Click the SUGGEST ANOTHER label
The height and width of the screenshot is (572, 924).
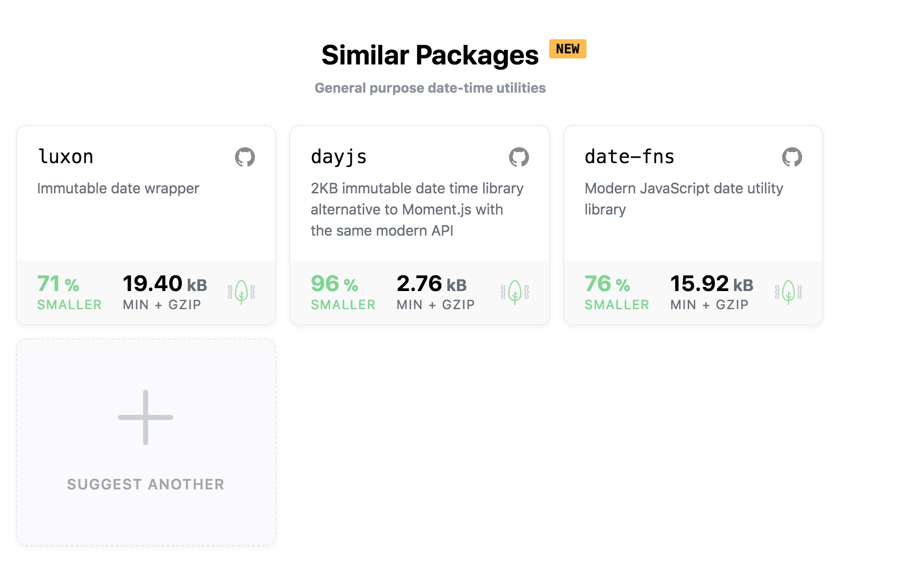click(146, 484)
